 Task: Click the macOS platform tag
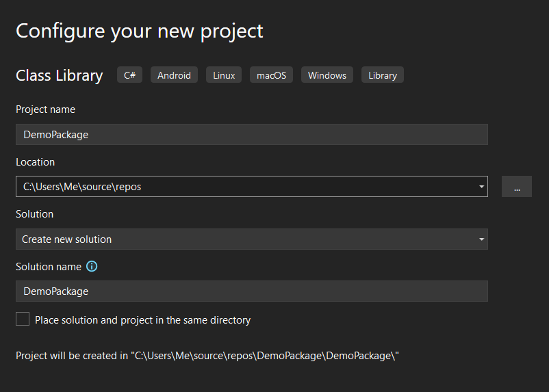tap(271, 75)
